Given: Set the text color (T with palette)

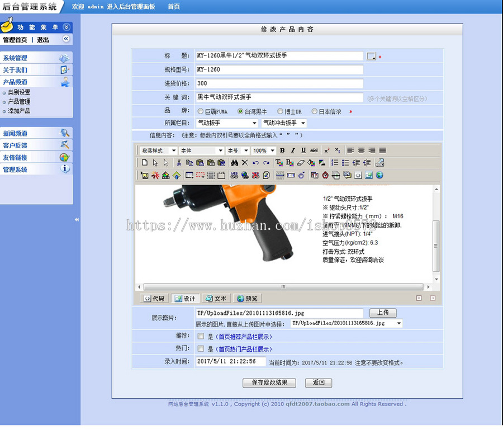Looking at the screenshot, I should coord(279,163).
